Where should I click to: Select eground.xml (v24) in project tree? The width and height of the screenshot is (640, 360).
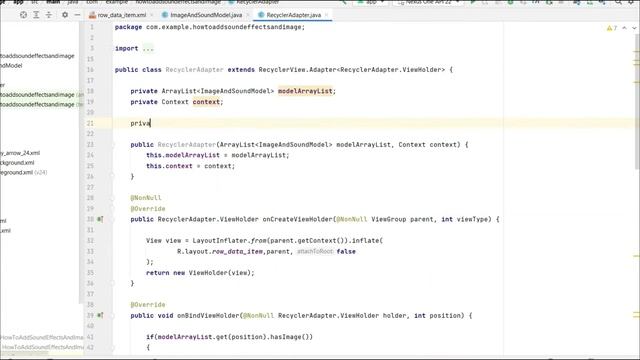coord(23,172)
